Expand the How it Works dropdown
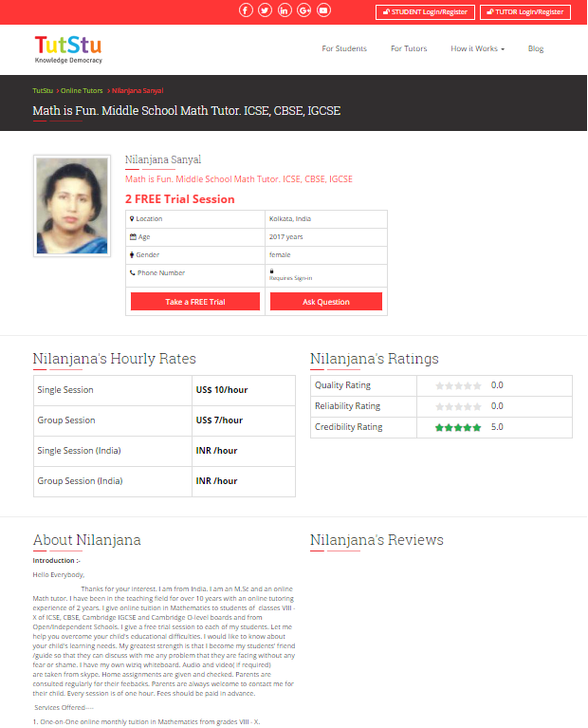588x728 pixels. click(477, 48)
